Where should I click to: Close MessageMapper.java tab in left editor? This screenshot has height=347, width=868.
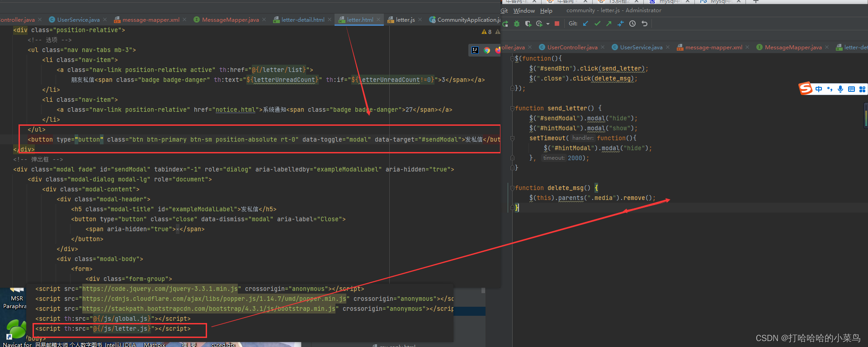click(264, 19)
